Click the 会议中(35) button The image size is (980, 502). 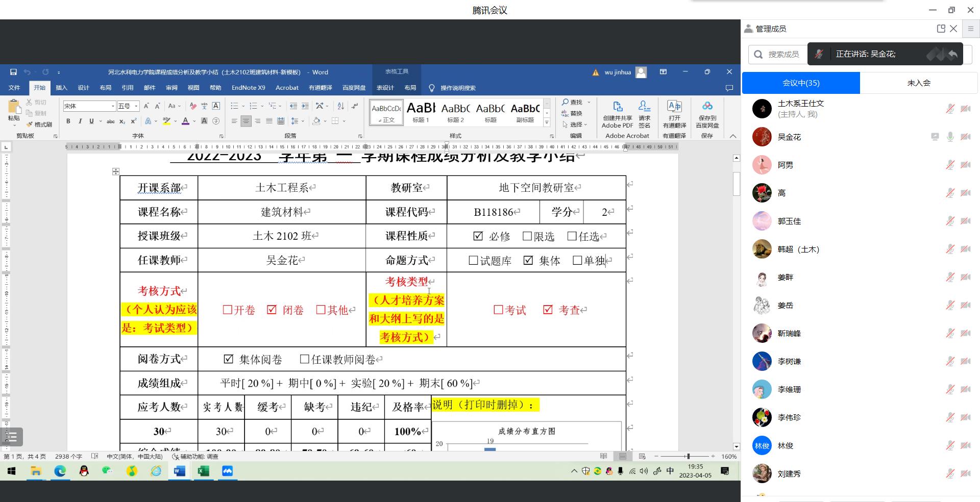pos(800,83)
